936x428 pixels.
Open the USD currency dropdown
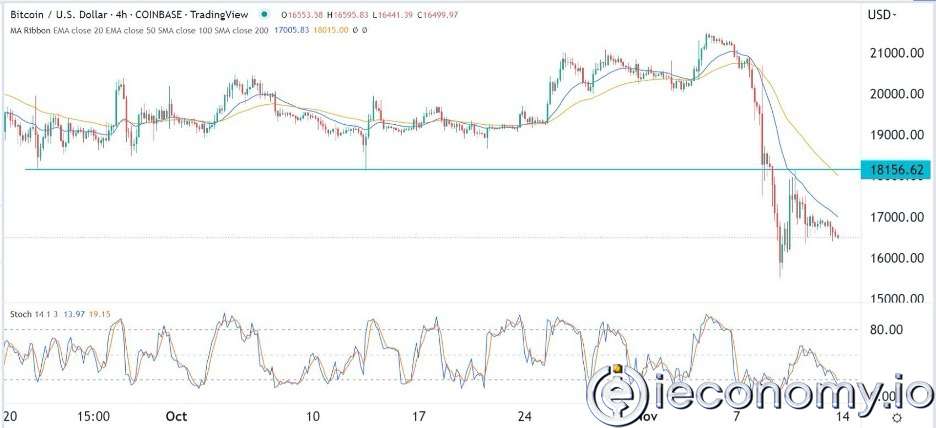(x=882, y=14)
